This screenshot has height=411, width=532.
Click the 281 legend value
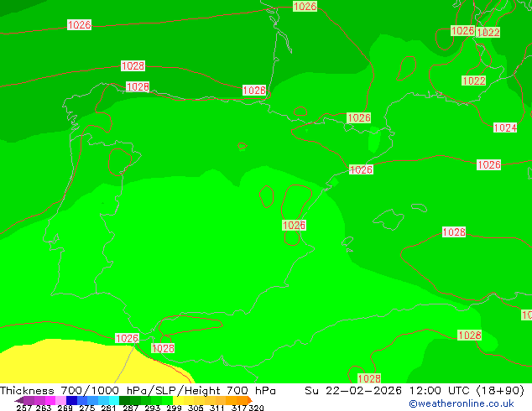click(108, 408)
